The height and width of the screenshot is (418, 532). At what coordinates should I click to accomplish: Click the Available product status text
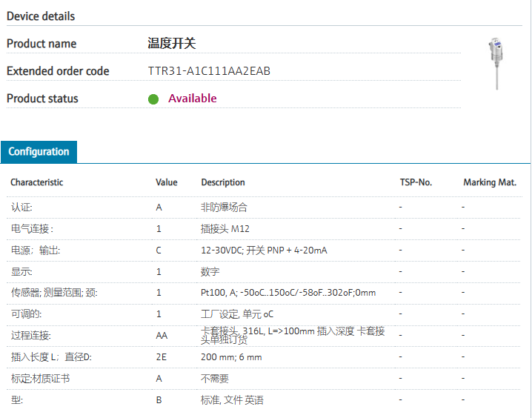192,99
